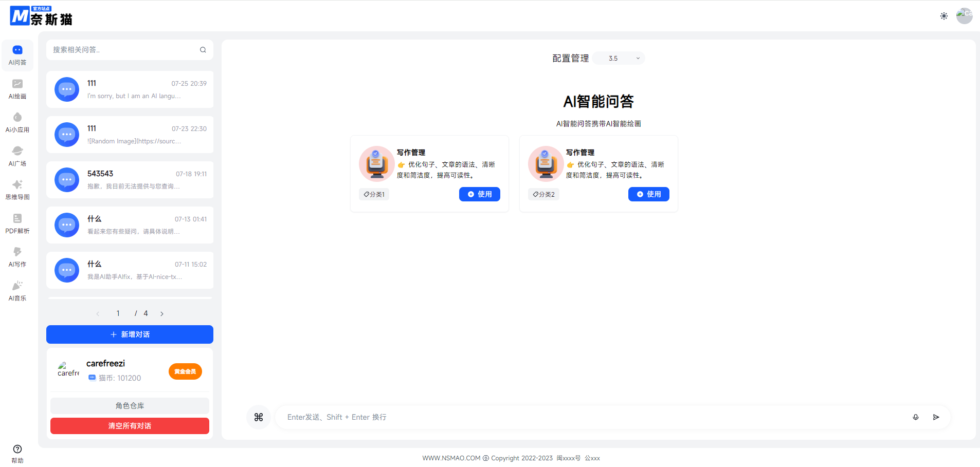Select the AI音乐 tool
The height and width of the screenshot is (467, 980).
[x=17, y=290]
